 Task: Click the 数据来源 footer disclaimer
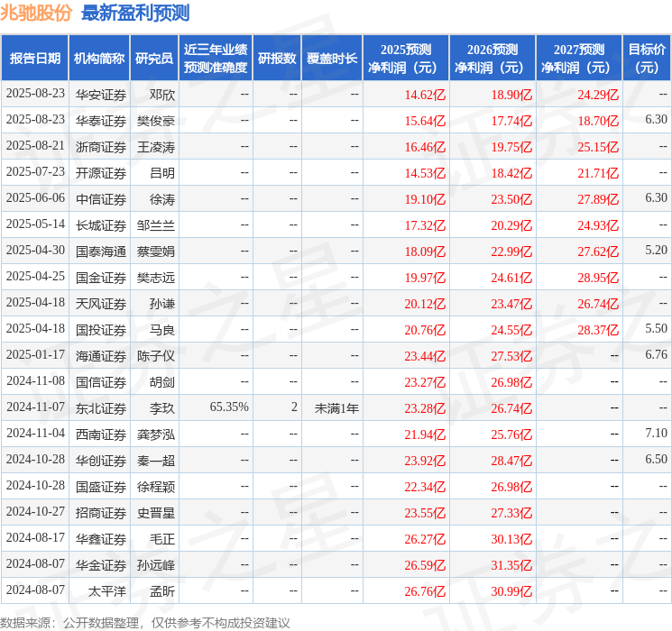[x=145, y=622]
